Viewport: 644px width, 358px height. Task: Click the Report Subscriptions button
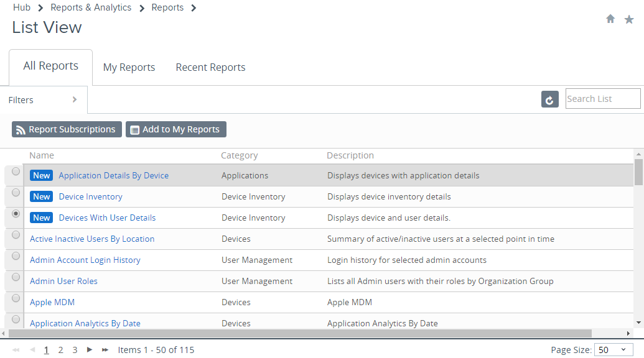[67, 129]
